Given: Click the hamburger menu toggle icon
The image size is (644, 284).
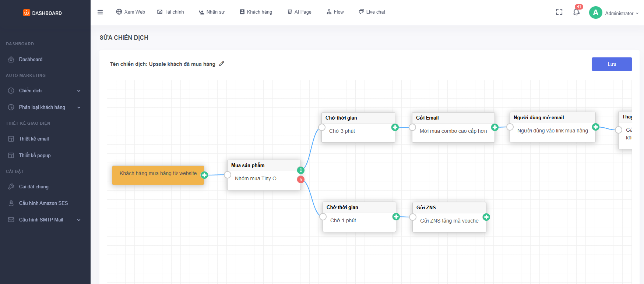Looking at the screenshot, I should (x=100, y=12).
